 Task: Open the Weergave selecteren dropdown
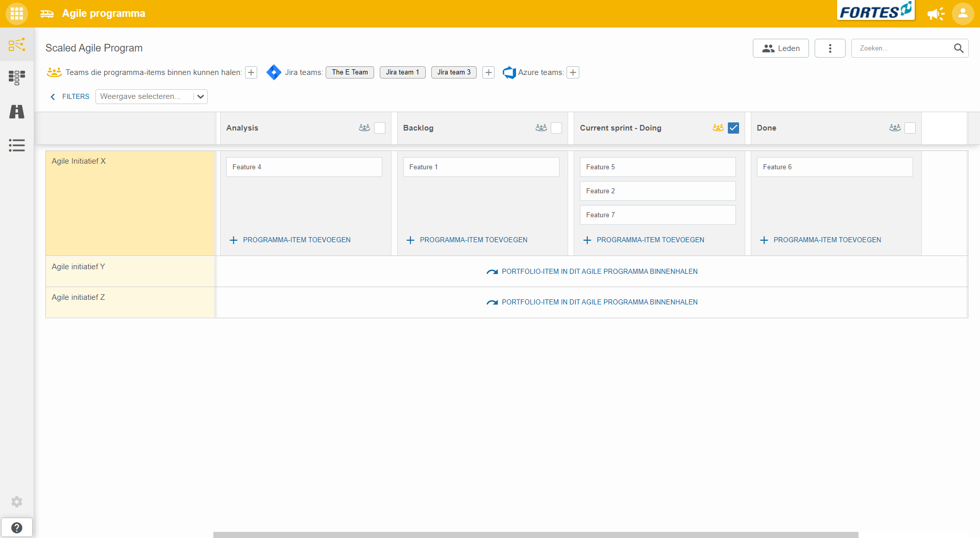click(151, 96)
